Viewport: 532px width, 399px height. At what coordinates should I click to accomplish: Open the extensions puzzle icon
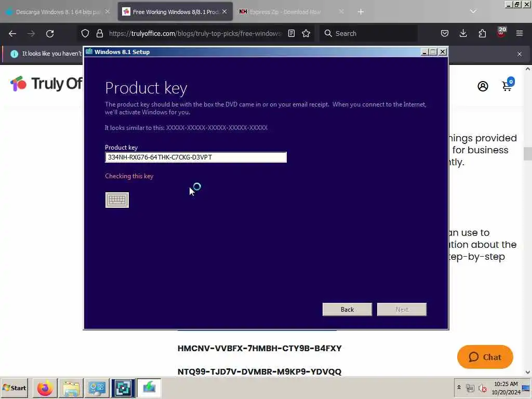482,33
